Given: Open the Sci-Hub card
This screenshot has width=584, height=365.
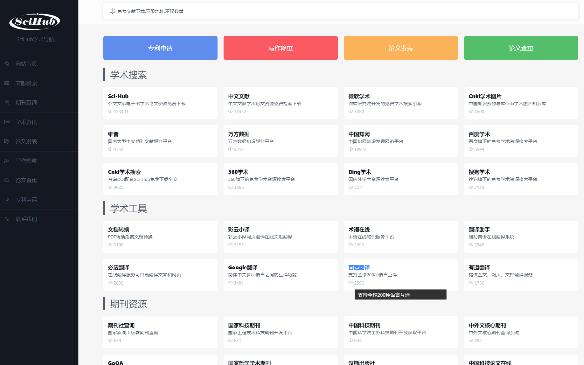Looking at the screenshot, I should tap(160, 103).
